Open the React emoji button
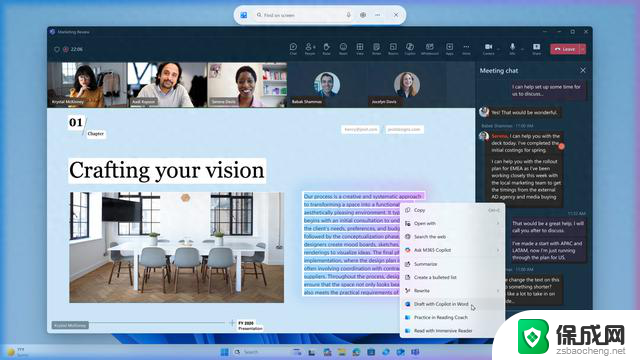Screen dimensions: 640x360 pos(343,49)
